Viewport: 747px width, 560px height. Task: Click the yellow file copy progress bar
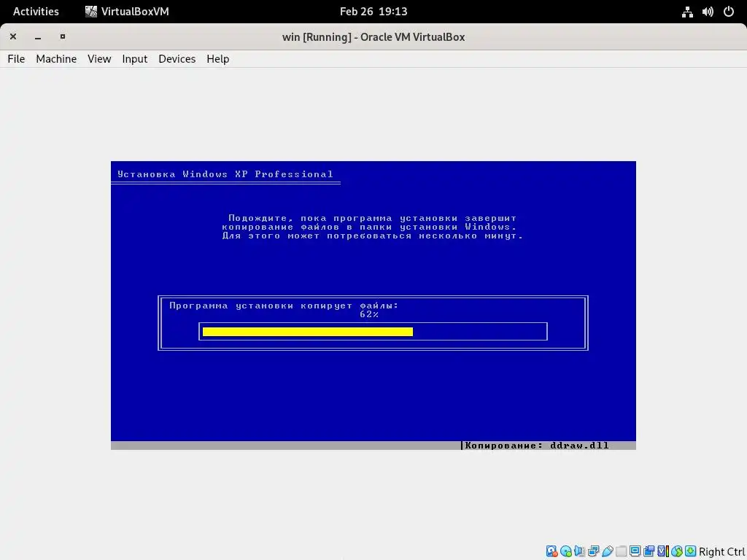pyautogui.click(x=308, y=332)
